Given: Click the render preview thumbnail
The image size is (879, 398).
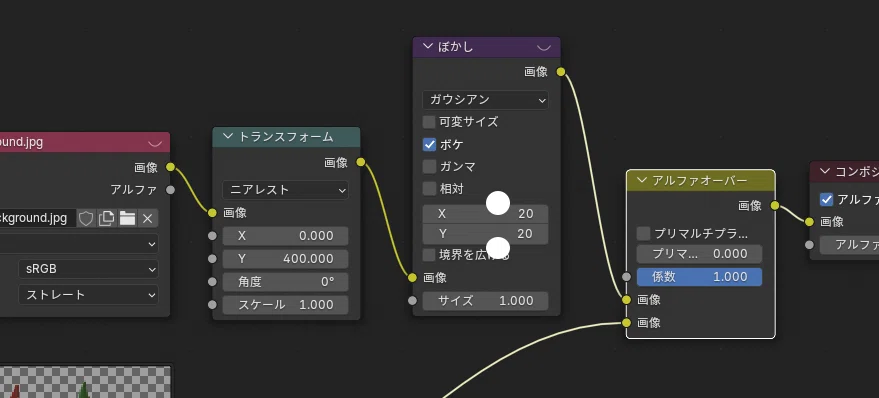Looking at the screenshot, I should 85,382.
